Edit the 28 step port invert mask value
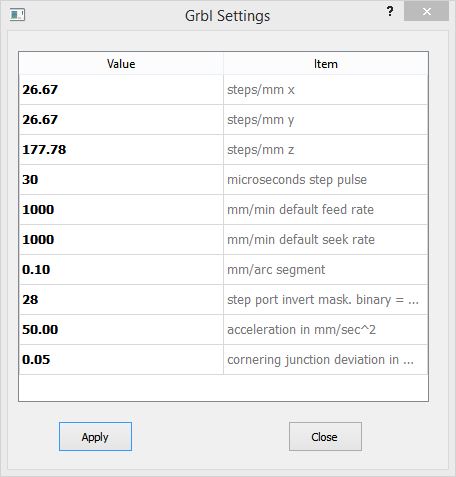 pos(121,300)
